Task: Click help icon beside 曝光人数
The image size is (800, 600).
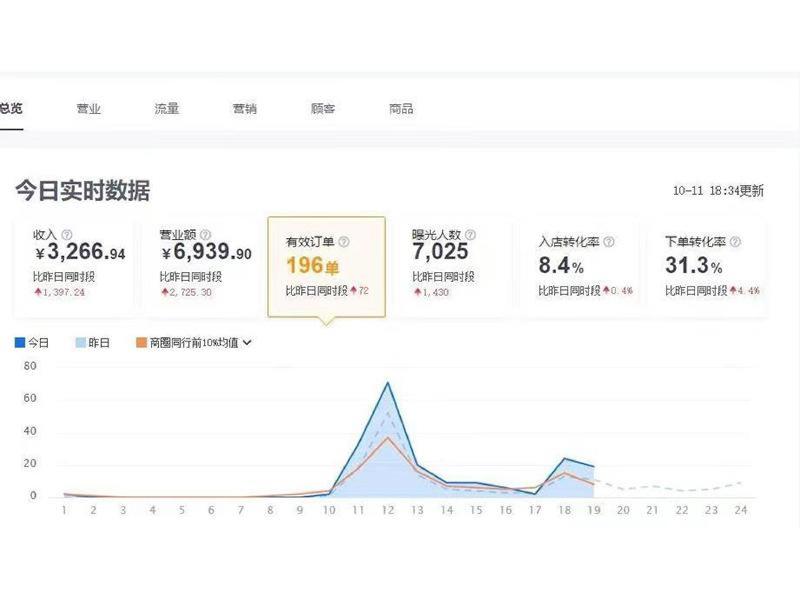Action: pyautogui.click(x=470, y=235)
